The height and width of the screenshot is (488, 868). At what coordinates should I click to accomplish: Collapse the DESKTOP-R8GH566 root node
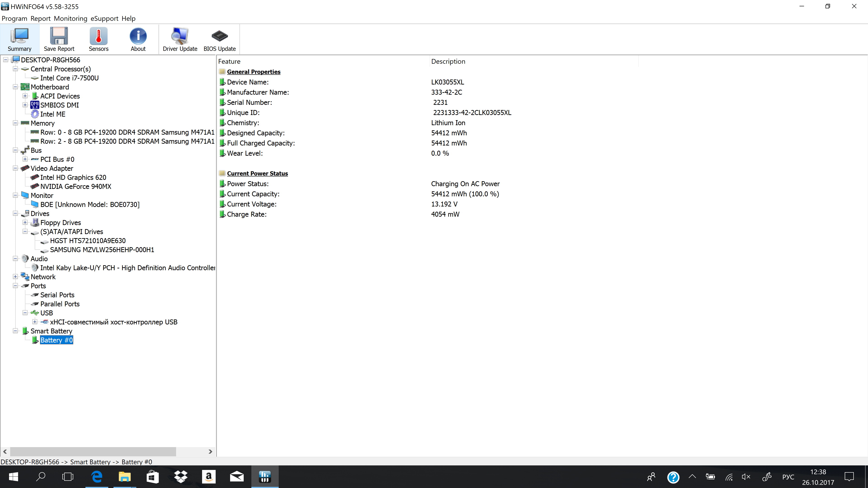click(6, 60)
